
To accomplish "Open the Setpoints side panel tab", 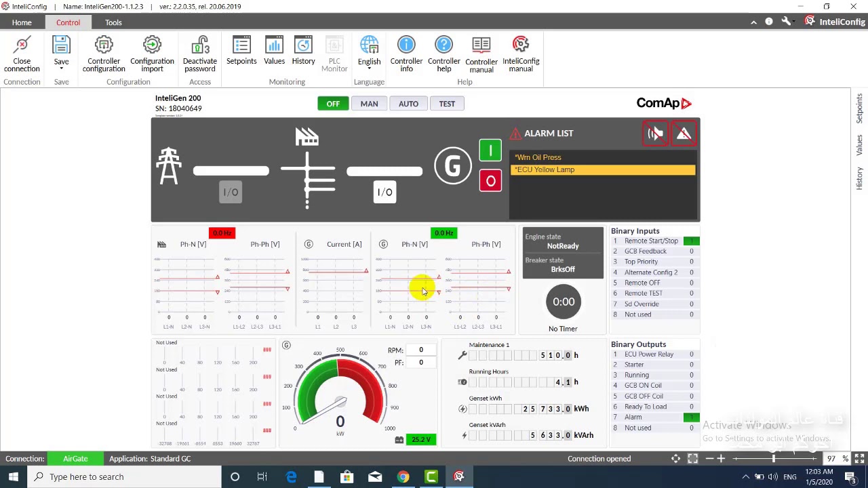I will (x=859, y=108).
